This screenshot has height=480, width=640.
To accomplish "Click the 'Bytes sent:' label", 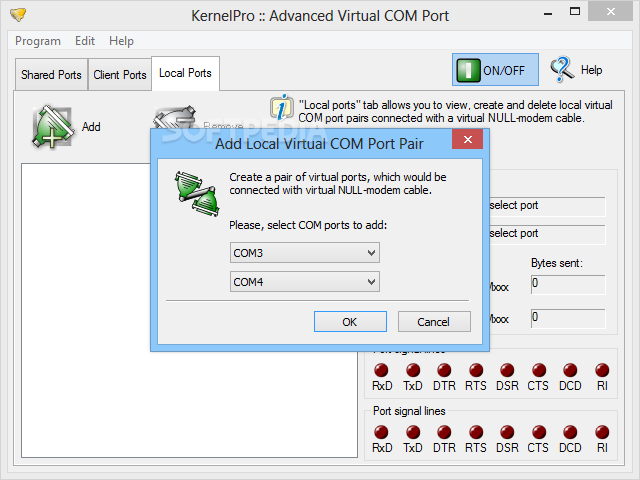I will (557, 263).
